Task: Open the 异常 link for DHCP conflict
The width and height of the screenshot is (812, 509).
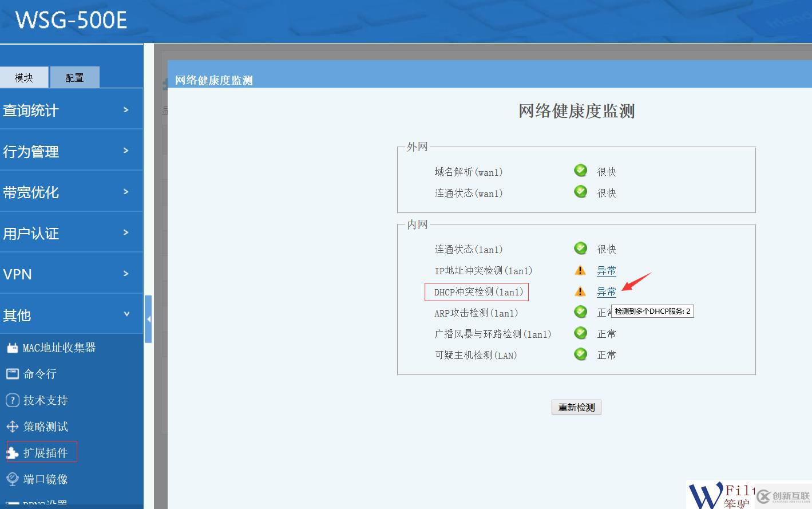Action: click(606, 291)
